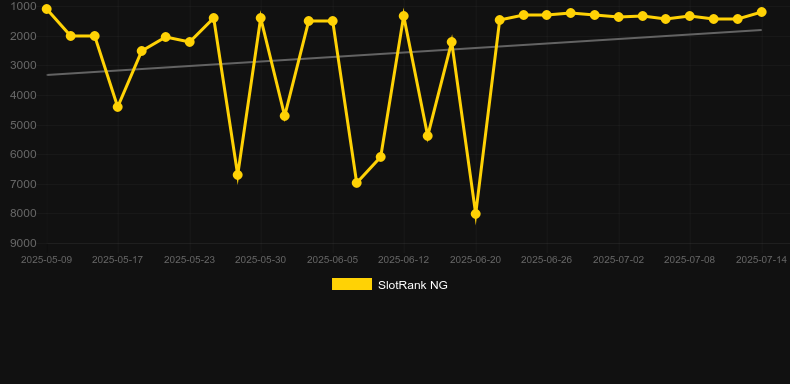This screenshot has height=384, width=790.
Task: Click the 2000 y-axis label
Action: pyautogui.click(x=24, y=36)
